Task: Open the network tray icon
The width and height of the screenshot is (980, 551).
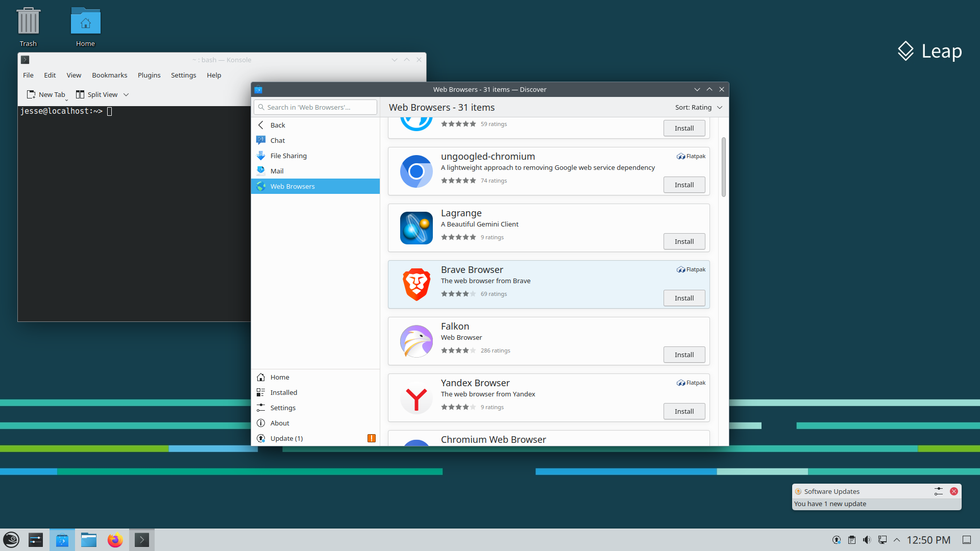Action: coord(882,540)
